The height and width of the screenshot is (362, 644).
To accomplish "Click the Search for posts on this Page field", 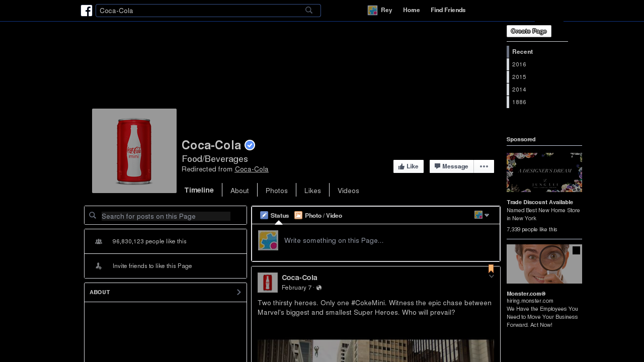I will [x=166, y=216].
